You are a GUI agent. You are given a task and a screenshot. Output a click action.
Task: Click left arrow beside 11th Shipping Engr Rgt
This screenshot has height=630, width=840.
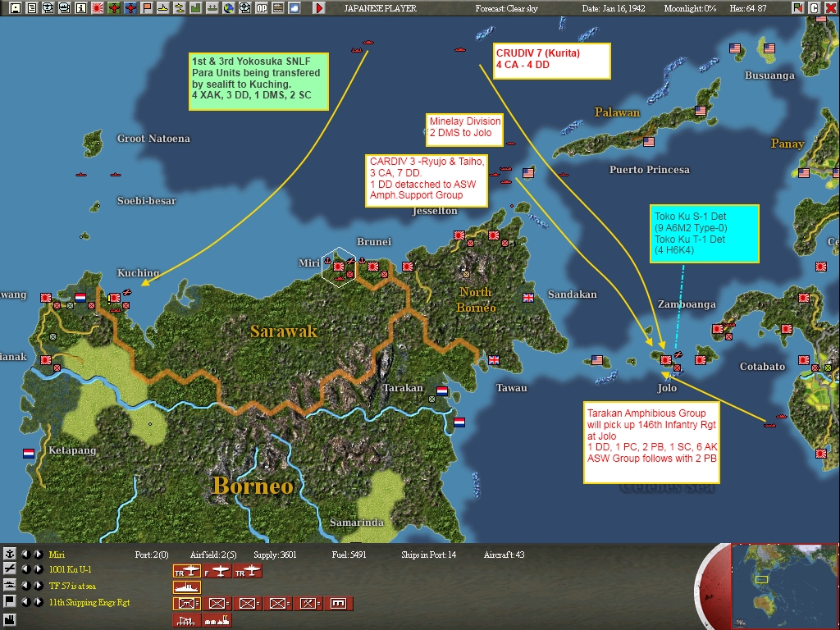tap(25, 601)
